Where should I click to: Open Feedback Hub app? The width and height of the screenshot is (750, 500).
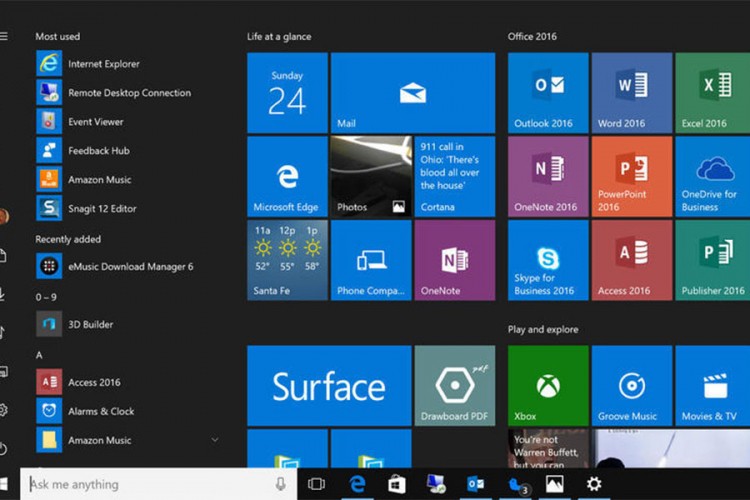[129, 151]
